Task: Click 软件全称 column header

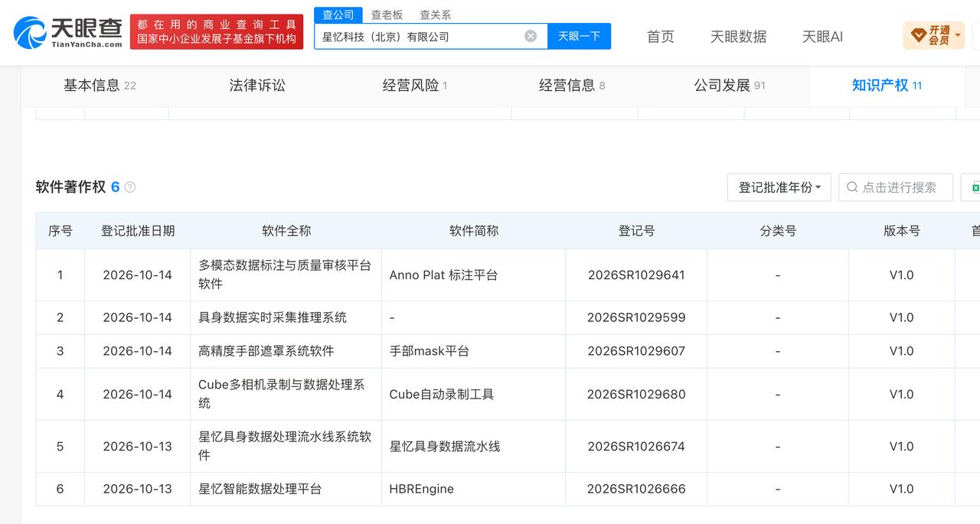Action: pos(286,230)
